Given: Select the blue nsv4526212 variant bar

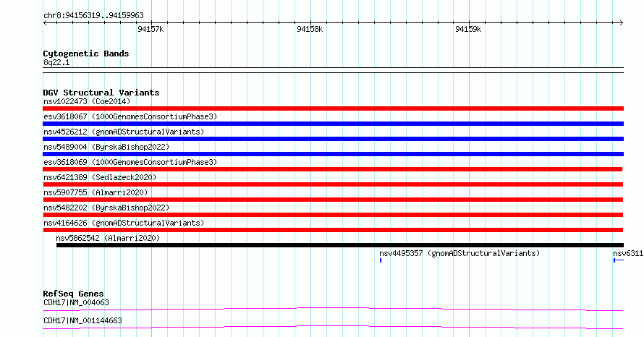Looking at the screenshot, I should click(333, 139).
